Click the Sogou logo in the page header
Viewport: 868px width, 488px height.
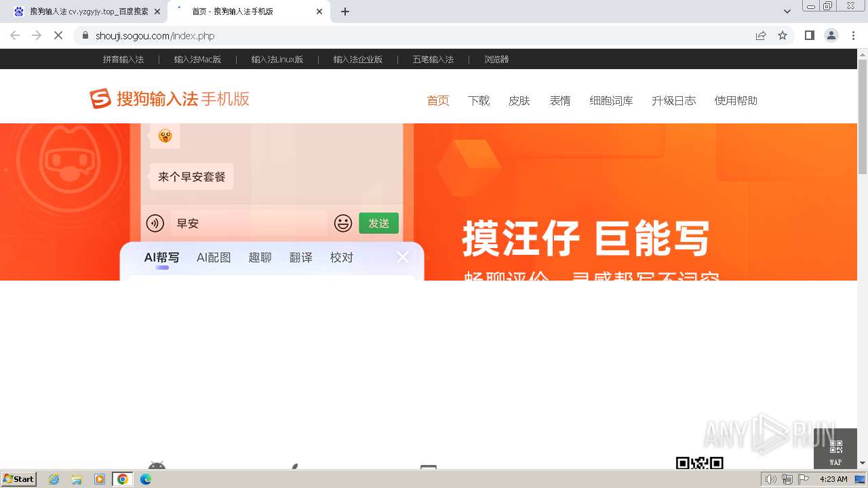point(170,99)
